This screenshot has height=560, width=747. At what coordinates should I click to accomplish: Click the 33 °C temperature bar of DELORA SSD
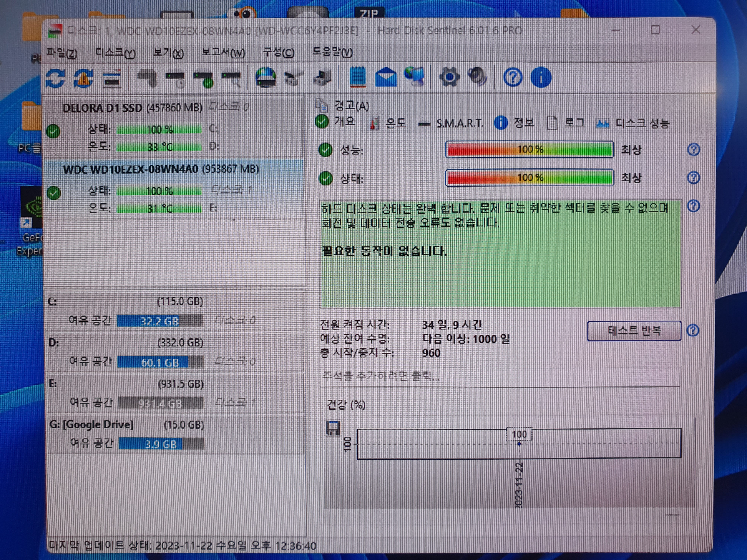pos(159,147)
